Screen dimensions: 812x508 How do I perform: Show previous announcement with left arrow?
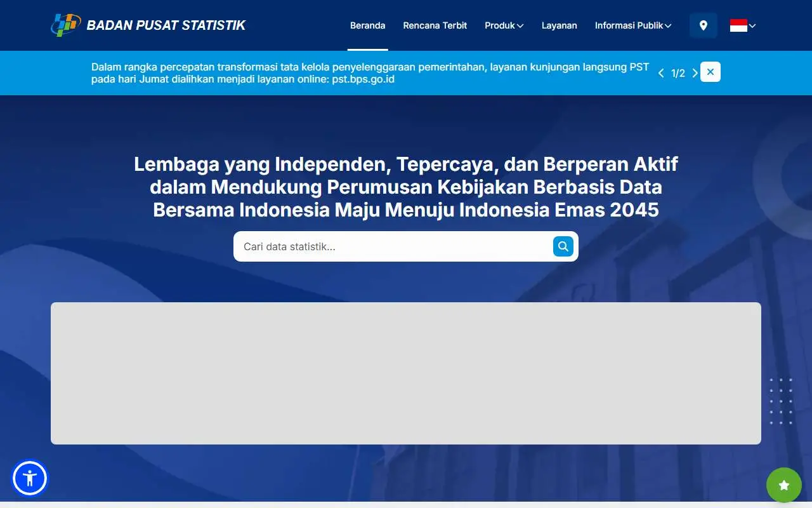point(661,73)
